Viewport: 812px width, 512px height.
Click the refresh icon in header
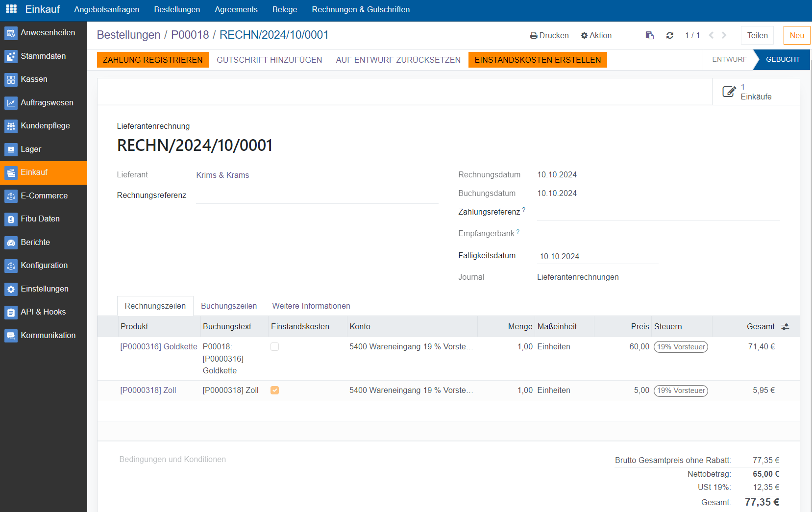(x=669, y=35)
